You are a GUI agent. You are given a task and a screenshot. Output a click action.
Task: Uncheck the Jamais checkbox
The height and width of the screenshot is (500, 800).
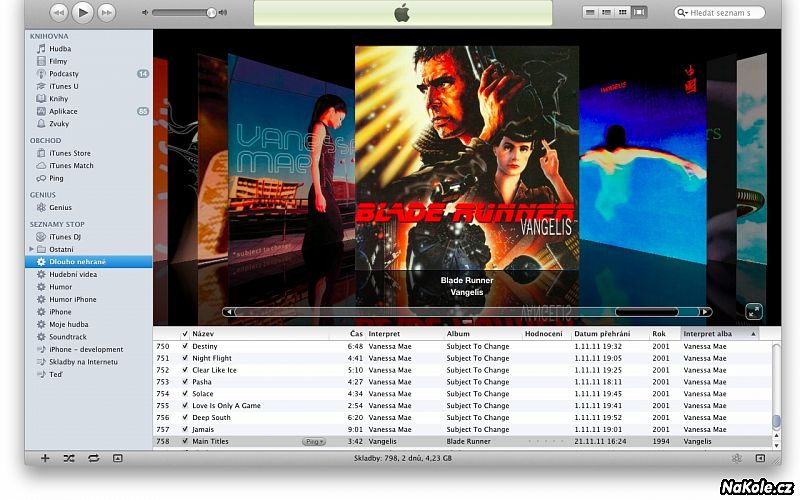tap(185, 429)
